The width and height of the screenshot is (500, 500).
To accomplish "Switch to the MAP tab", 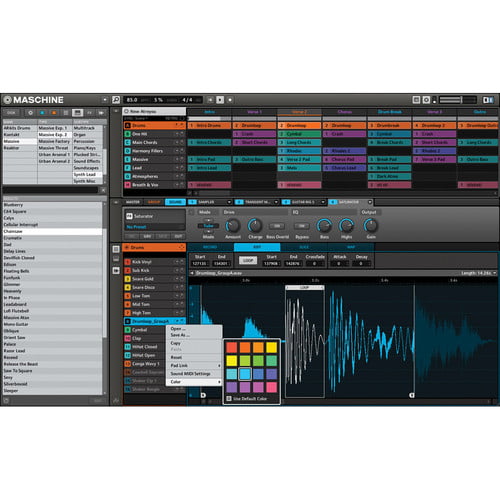I will (x=351, y=247).
